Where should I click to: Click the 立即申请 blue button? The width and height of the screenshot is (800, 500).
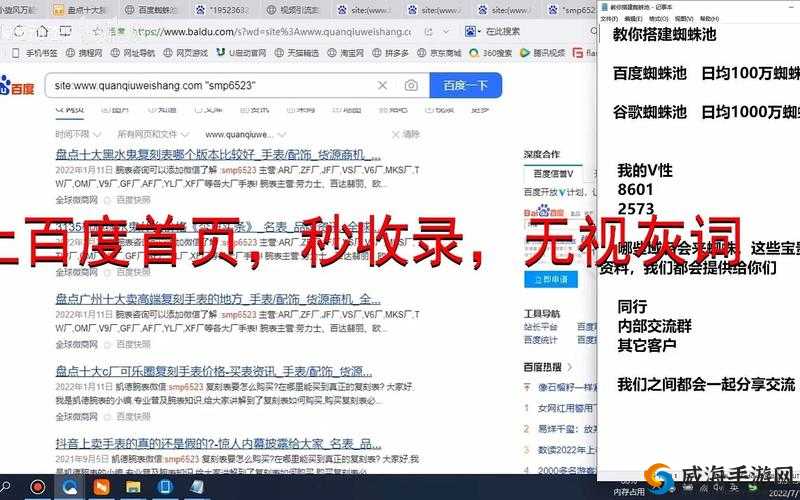(x=551, y=280)
